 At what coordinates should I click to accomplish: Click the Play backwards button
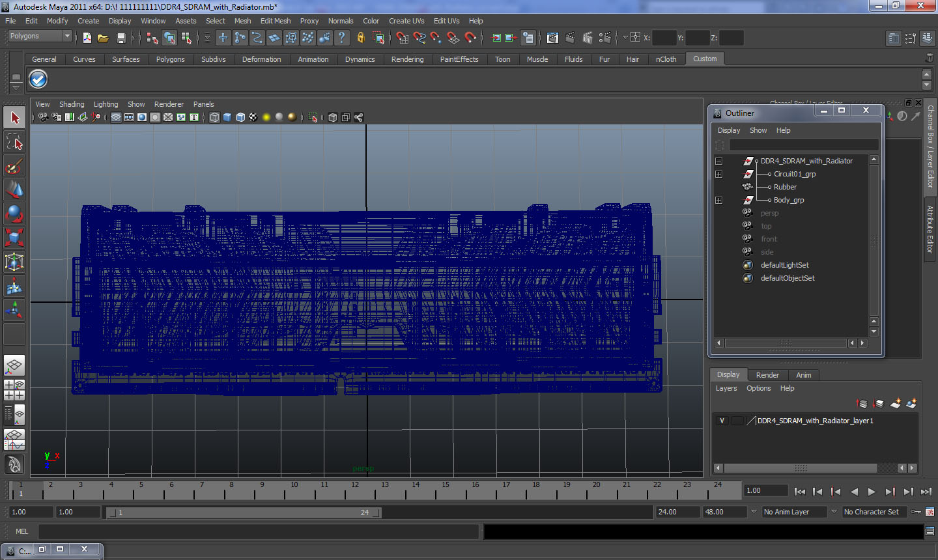(x=854, y=492)
